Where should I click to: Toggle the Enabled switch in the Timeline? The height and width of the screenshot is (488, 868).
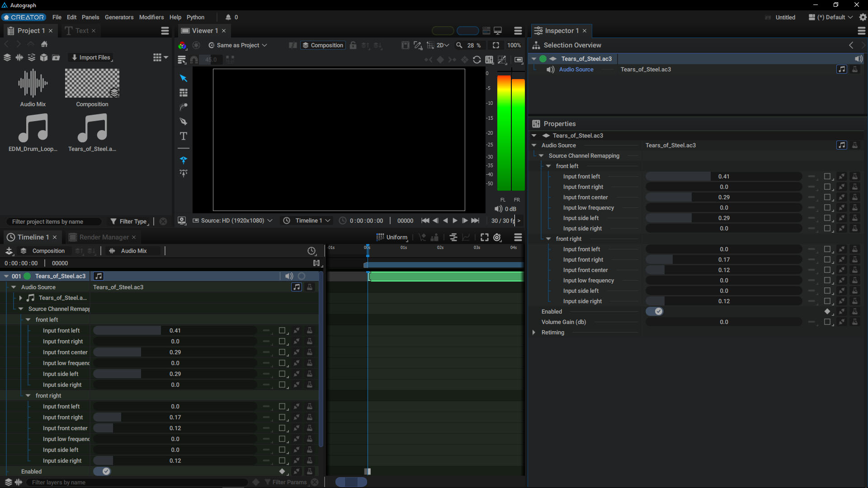(x=102, y=471)
